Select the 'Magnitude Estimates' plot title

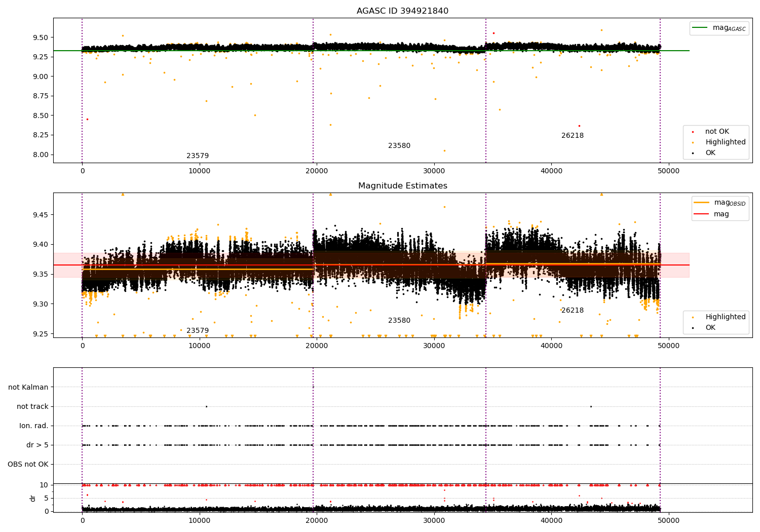pyautogui.click(x=402, y=186)
